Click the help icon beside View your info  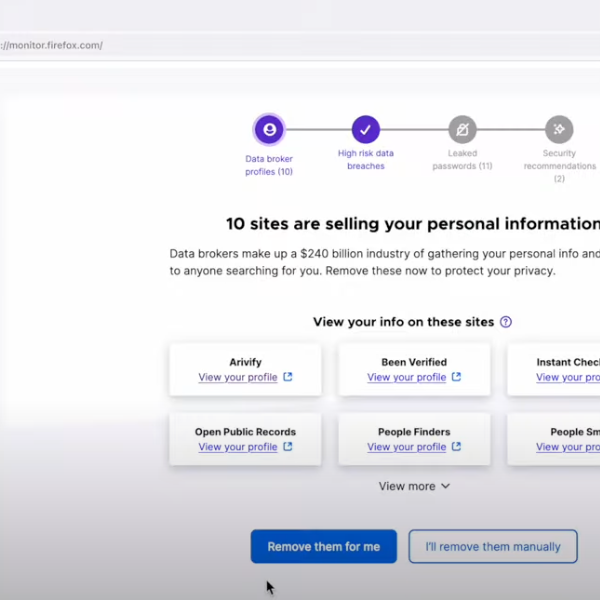tap(506, 322)
